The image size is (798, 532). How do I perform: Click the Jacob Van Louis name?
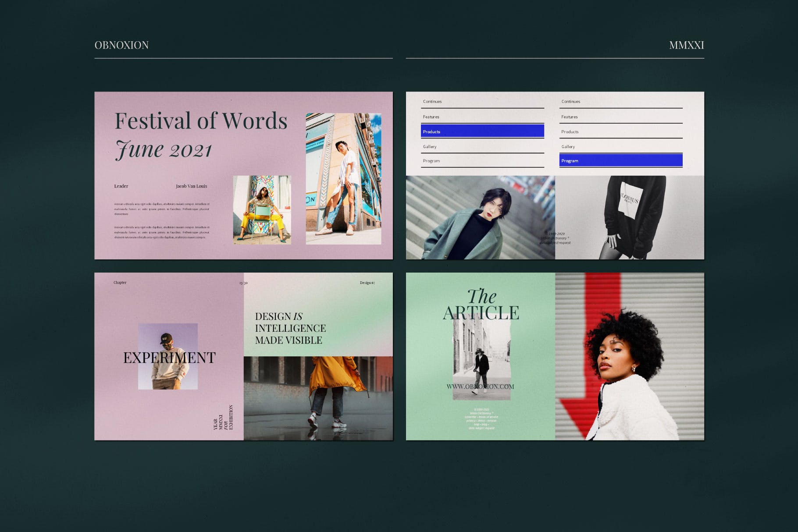pos(191,186)
